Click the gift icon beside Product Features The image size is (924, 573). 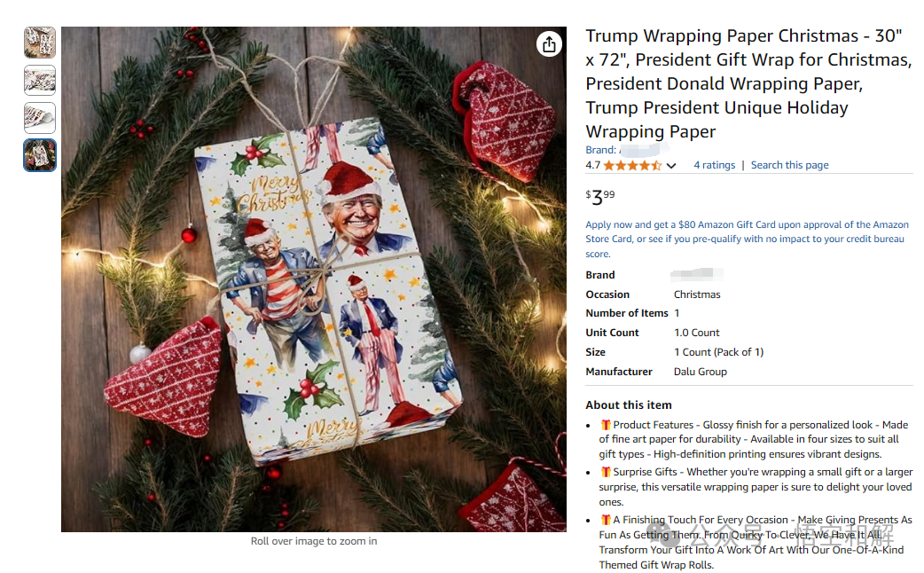(605, 425)
